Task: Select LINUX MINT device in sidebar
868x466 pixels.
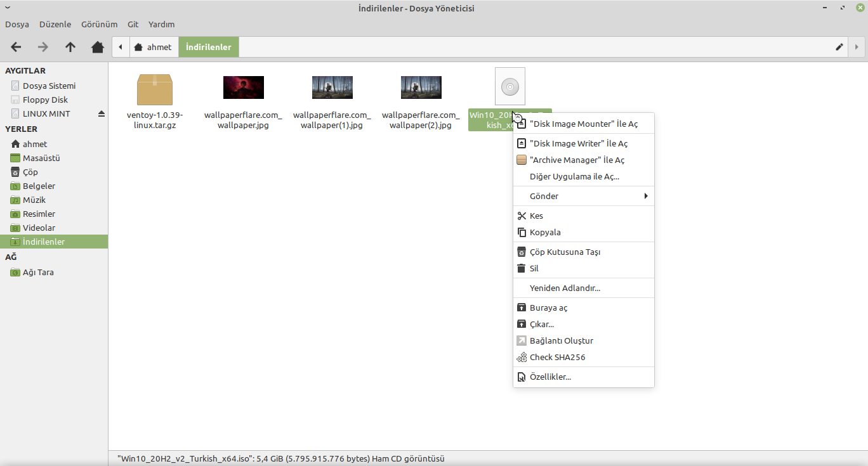Action: coord(47,114)
